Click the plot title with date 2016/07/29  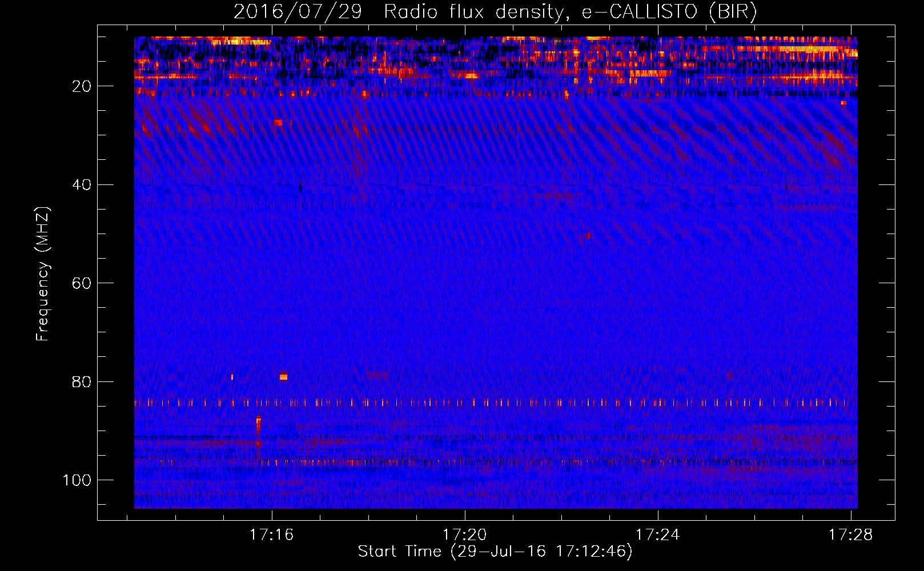495,12
